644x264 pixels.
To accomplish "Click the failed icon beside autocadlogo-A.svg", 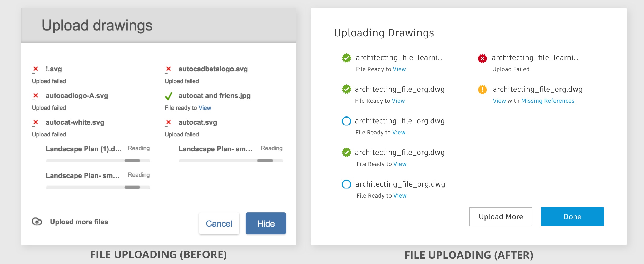I will [36, 96].
